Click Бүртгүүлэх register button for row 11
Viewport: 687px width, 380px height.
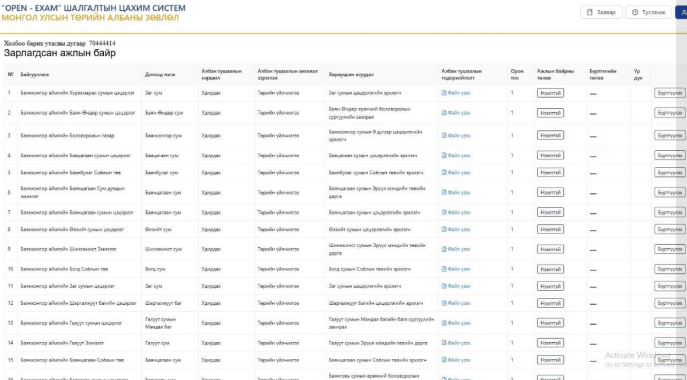pos(670,286)
